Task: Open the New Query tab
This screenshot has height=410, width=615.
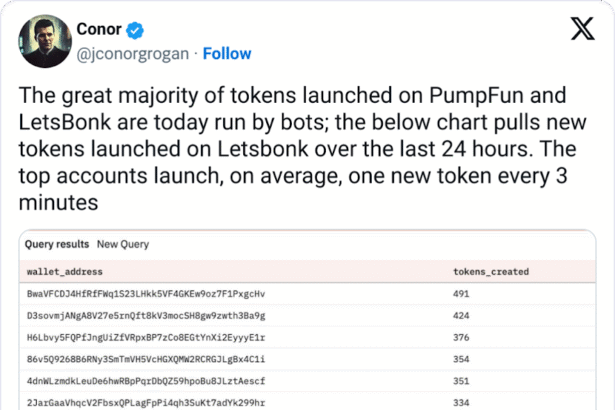Action: coord(123,244)
